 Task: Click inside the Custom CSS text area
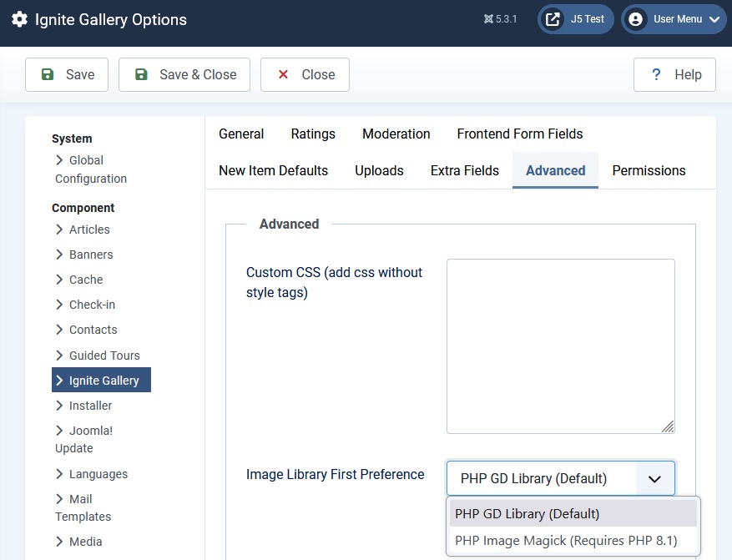561,346
